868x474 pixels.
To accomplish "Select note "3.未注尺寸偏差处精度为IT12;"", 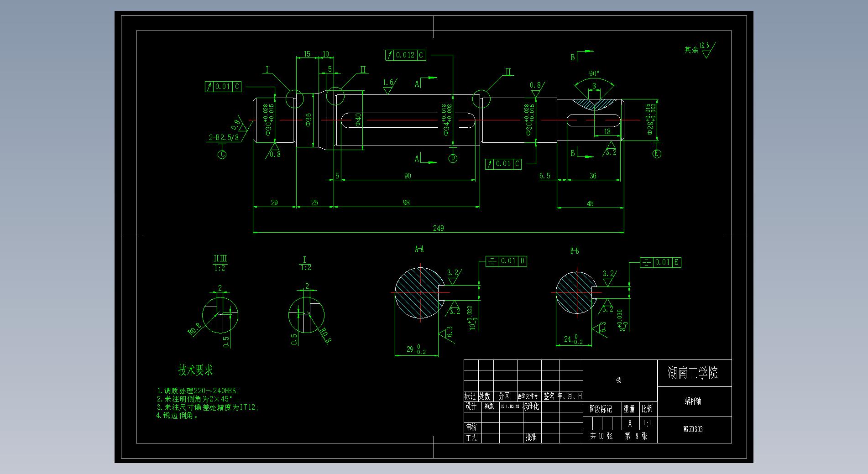I will pos(208,407).
